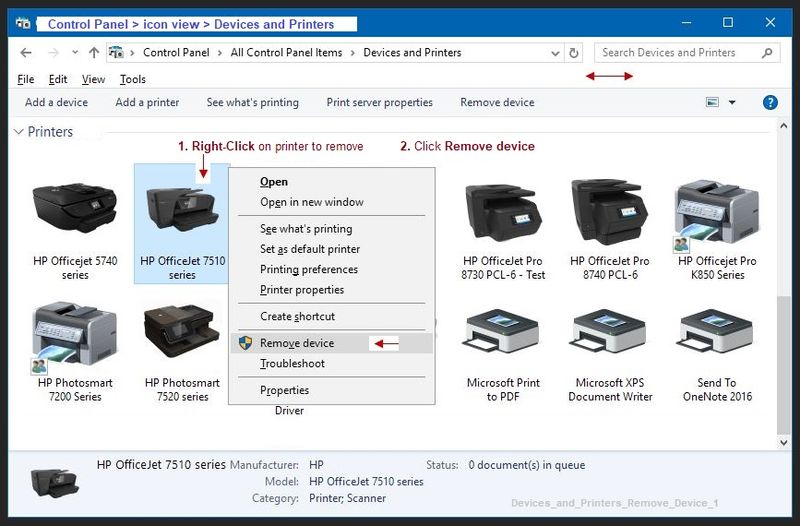Click See what's printing in toolbar

pos(253,103)
